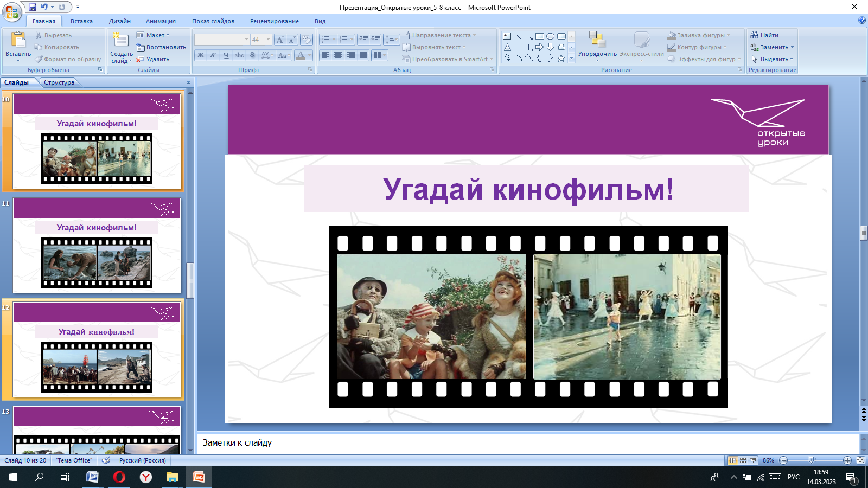Screen dimensions: 868x488
Task: Click Format Painter (Формат по образцу)
Action: 68,59
